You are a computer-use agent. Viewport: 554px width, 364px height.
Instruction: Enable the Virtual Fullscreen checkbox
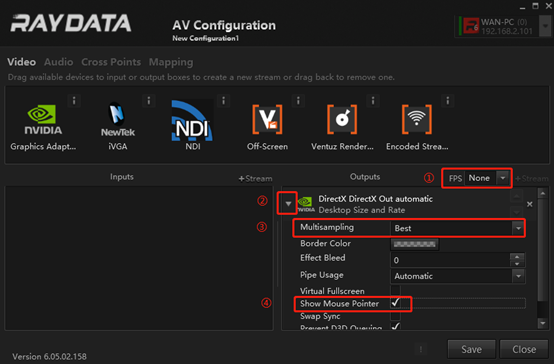coord(396,290)
